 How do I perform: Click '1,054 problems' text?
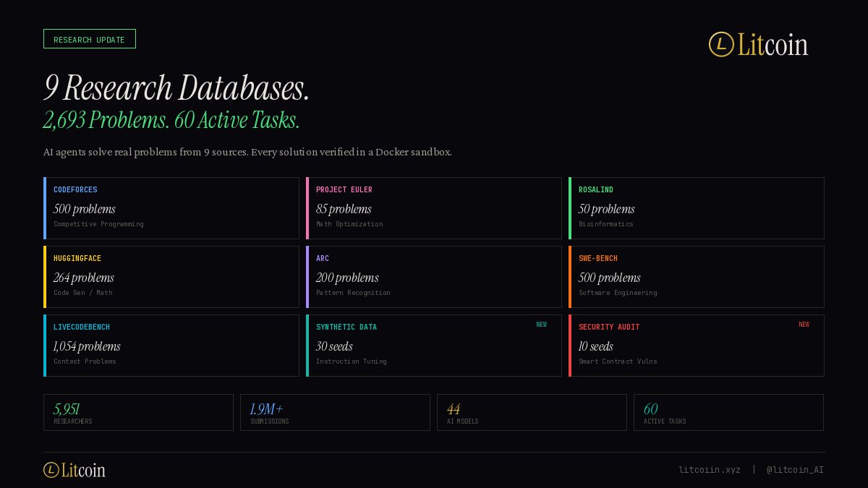(87, 346)
